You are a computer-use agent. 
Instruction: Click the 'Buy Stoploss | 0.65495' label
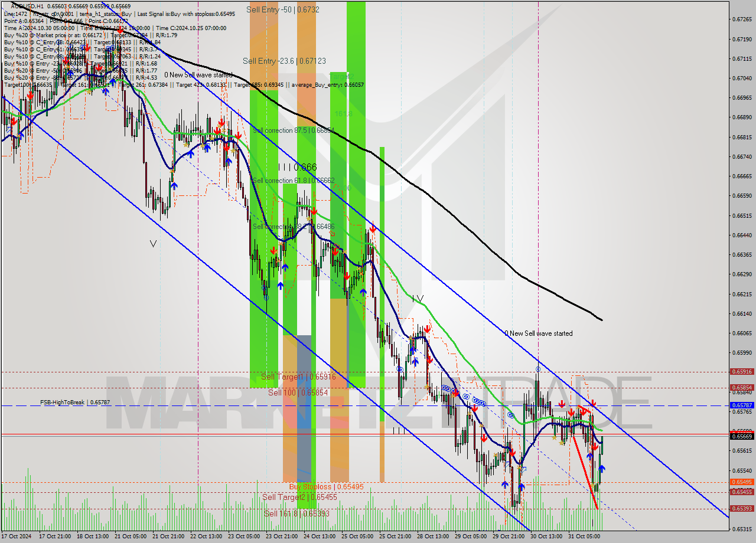[x=326, y=487]
